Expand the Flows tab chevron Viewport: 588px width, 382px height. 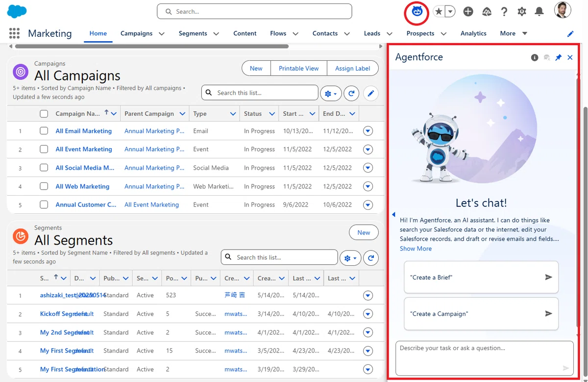(295, 34)
